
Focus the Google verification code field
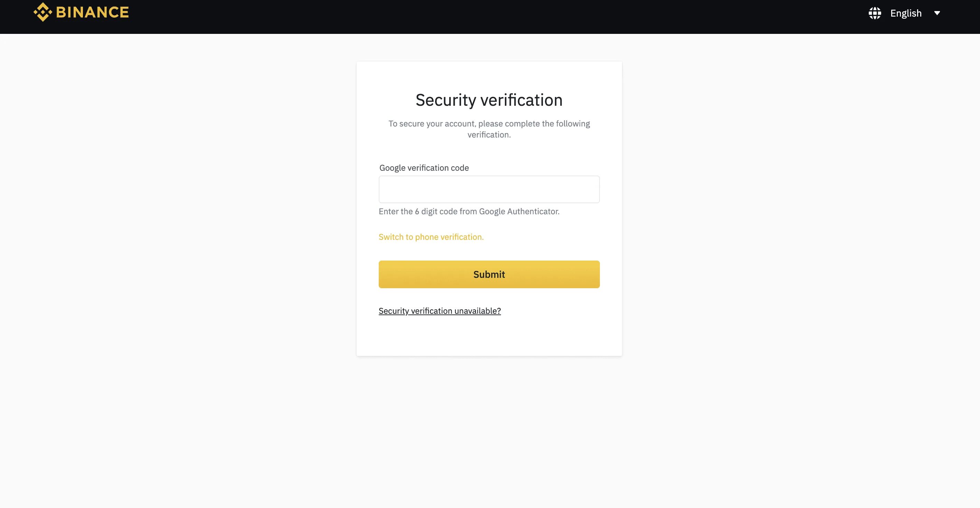489,189
